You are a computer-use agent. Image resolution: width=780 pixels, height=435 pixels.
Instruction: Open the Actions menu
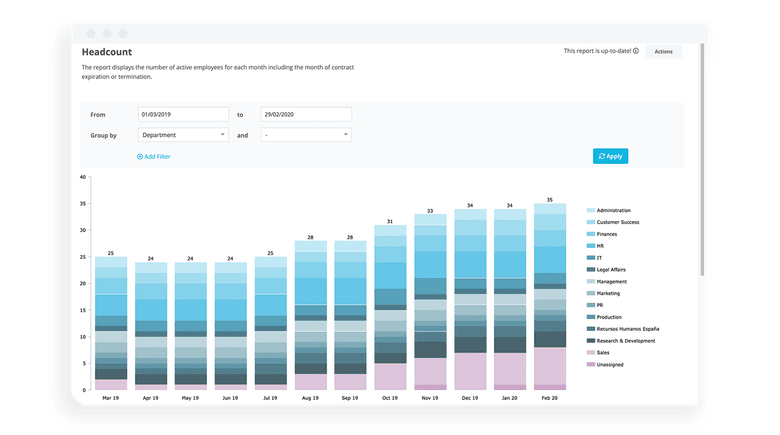tap(663, 50)
